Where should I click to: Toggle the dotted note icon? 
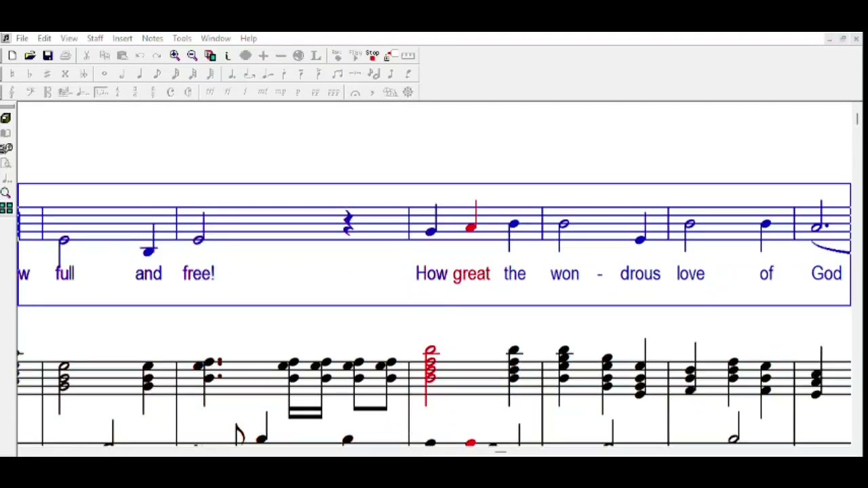(232, 74)
